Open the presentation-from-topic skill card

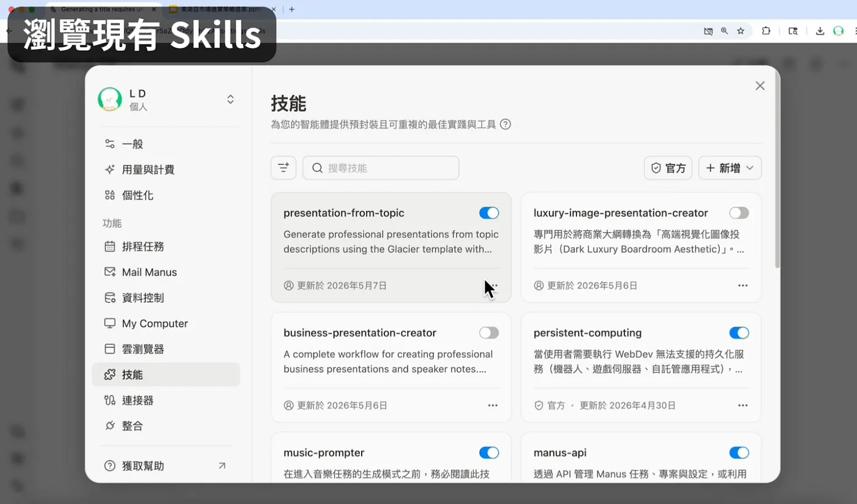tap(391, 248)
